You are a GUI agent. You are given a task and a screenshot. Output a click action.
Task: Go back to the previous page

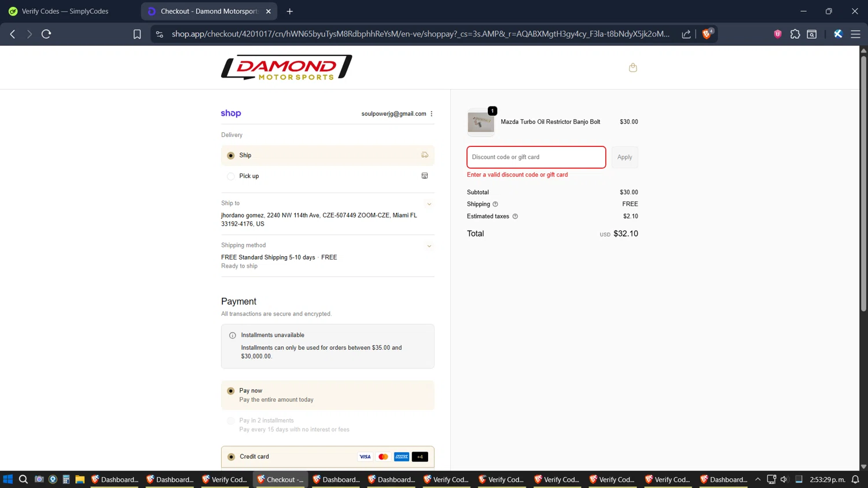pos(13,34)
